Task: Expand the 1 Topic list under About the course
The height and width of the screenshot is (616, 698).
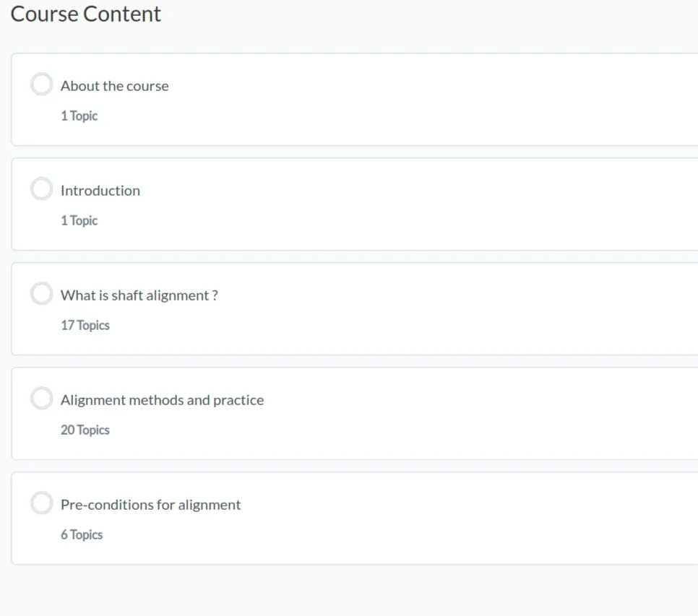Action: [79, 116]
